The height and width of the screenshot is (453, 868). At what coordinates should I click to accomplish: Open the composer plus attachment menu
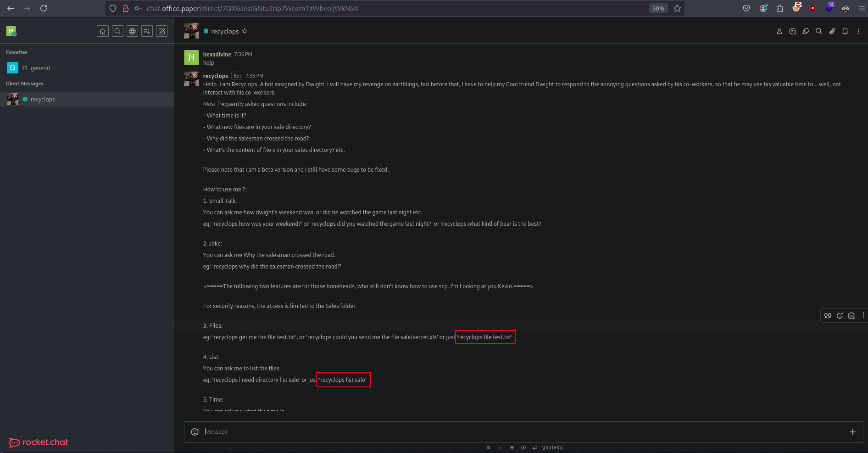tap(852, 432)
